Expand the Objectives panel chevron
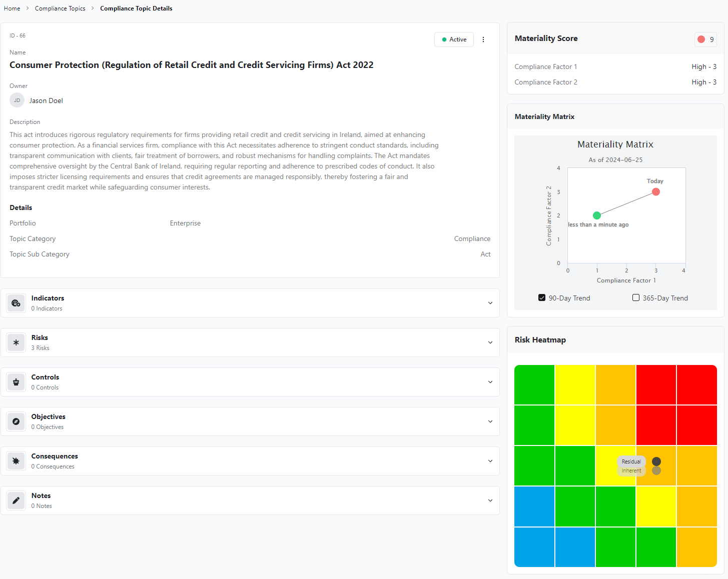The height and width of the screenshot is (579, 728). coord(490,421)
